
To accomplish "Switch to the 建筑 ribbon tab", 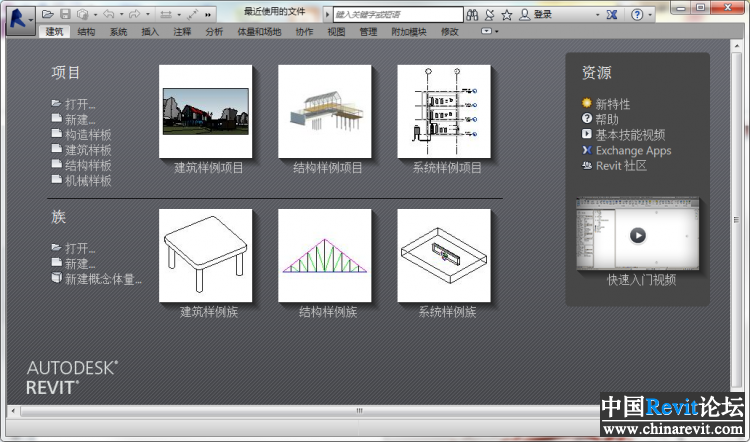I will (x=54, y=32).
